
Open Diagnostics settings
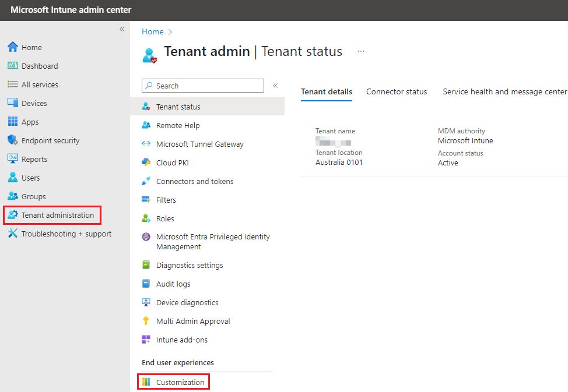tap(190, 265)
